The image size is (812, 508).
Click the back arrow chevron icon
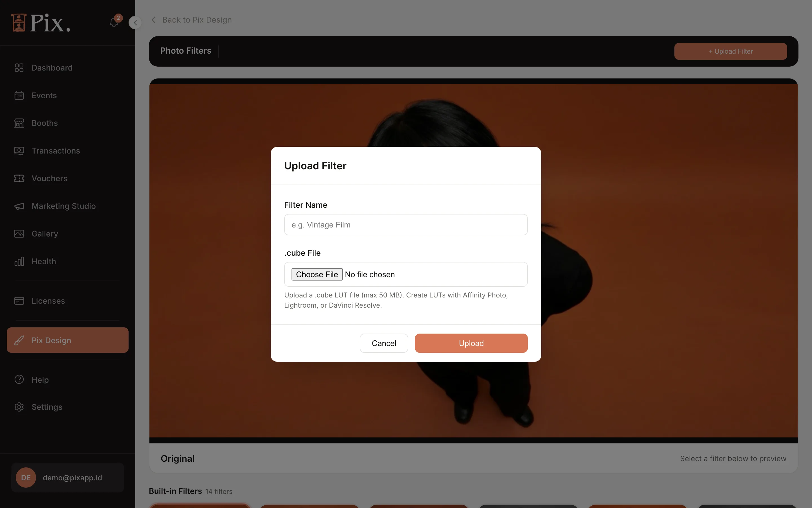click(153, 20)
